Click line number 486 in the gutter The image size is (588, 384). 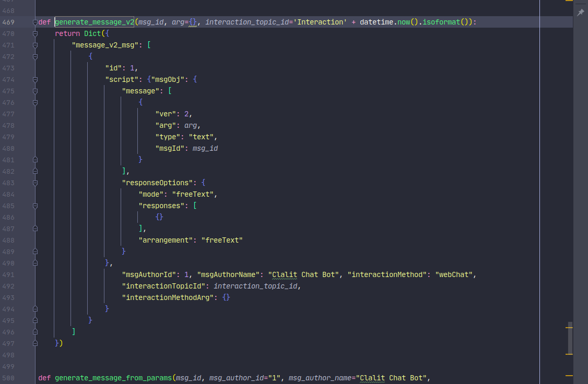point(8,218)
